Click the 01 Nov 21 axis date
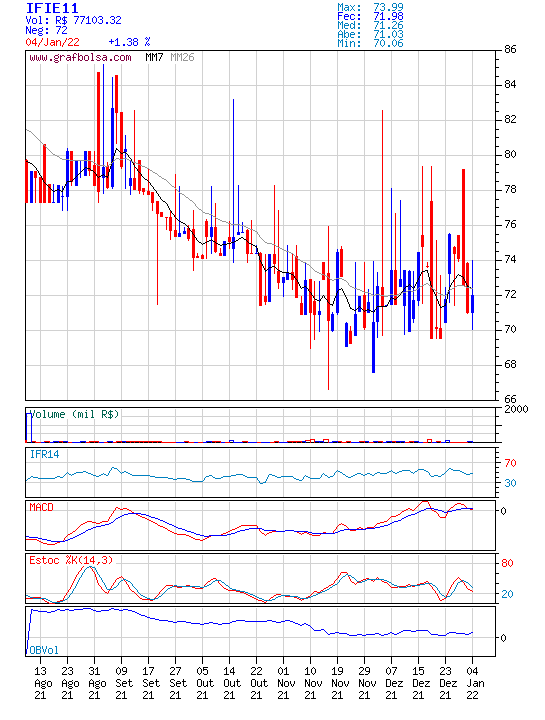 (x=286, y=683)
